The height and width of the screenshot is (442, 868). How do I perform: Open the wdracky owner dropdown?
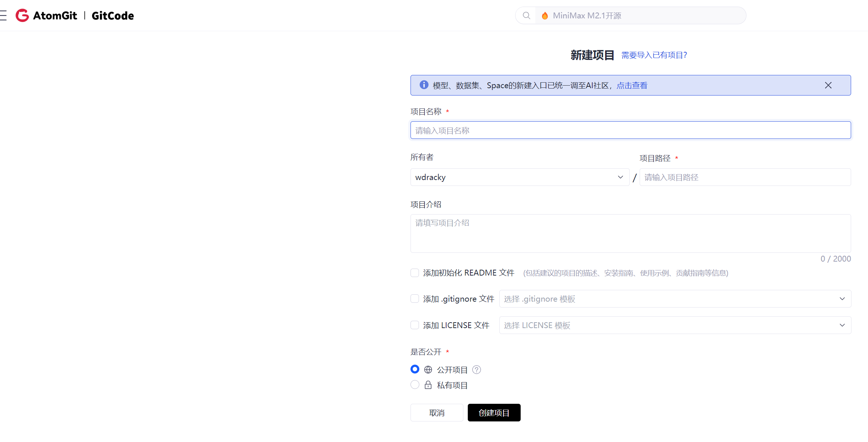pyautogui.click(x=519, y=177)
